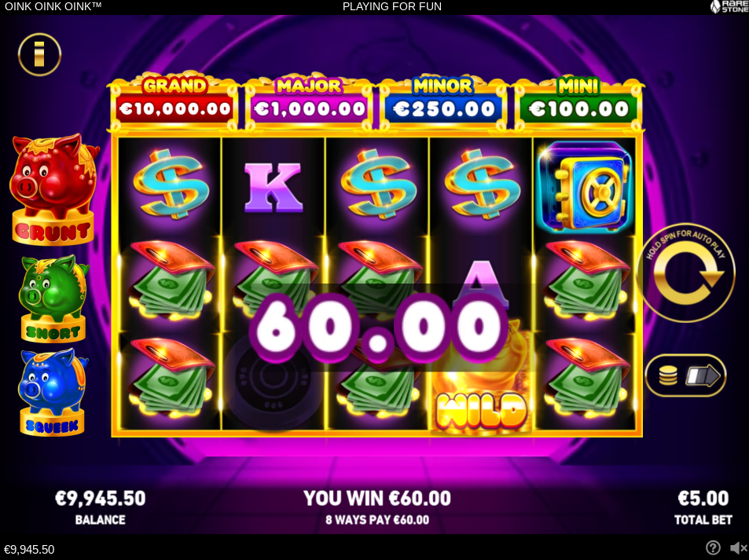Image resolution: width=749 pixels, height=560 pixels.
Task: Click the red Grunt piggy bank
Action: (53, 189)
